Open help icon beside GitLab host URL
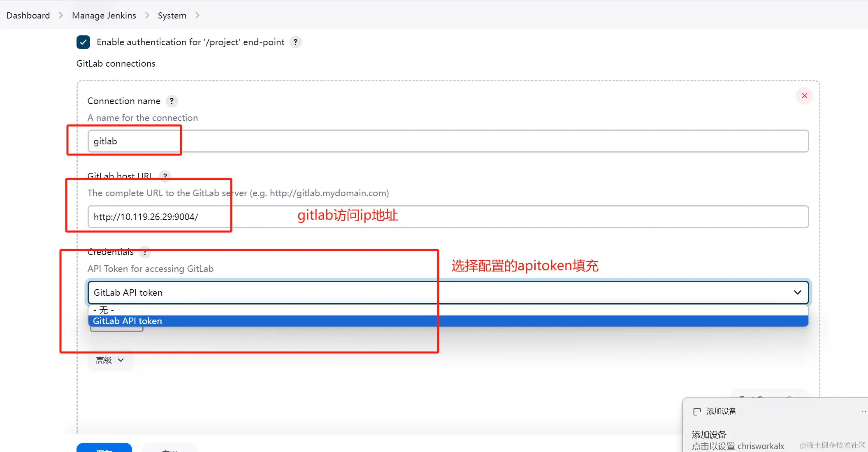Screen dimensions: 868x452 [165, 176]
